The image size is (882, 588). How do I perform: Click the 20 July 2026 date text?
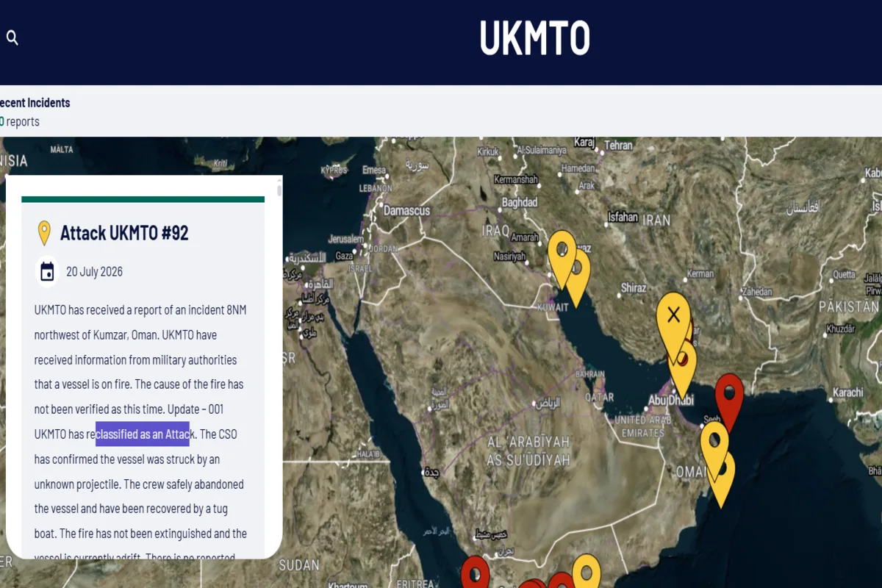point(94,272)
